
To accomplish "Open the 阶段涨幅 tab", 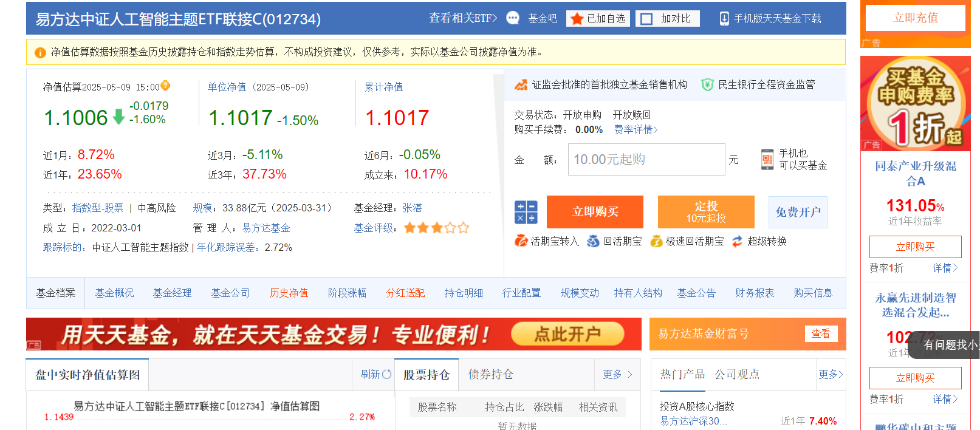I will 347,293.
